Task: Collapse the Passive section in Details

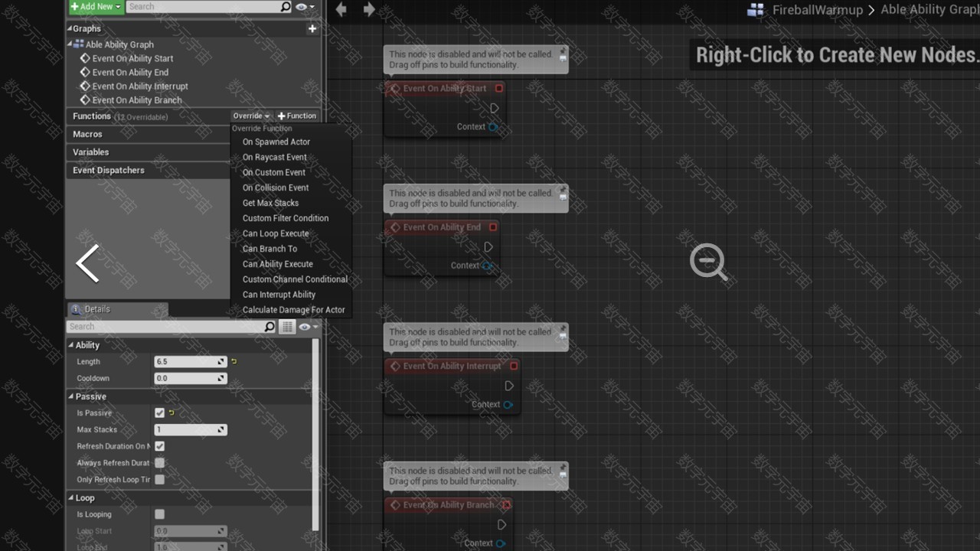Action: point(71,396)
